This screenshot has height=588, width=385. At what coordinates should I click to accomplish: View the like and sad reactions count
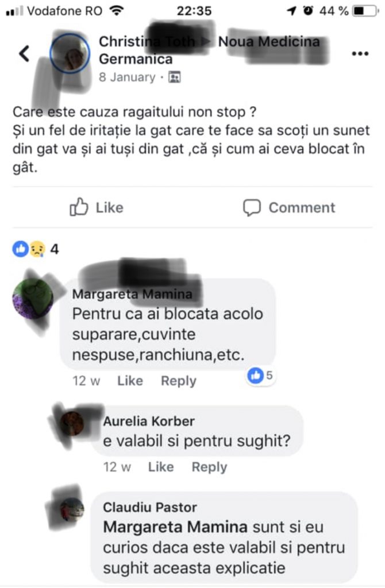[x=36, y=249]
